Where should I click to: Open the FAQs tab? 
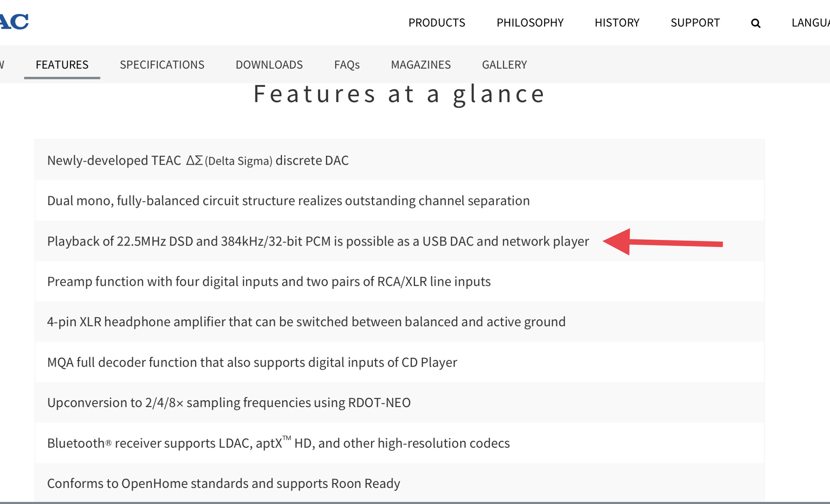pos(347,65)
